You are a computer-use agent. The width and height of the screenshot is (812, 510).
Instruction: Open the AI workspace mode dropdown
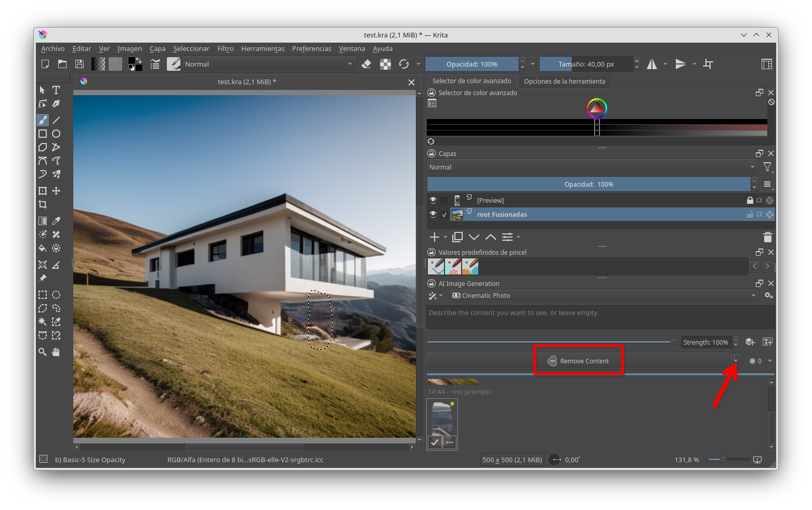[435, 295]
